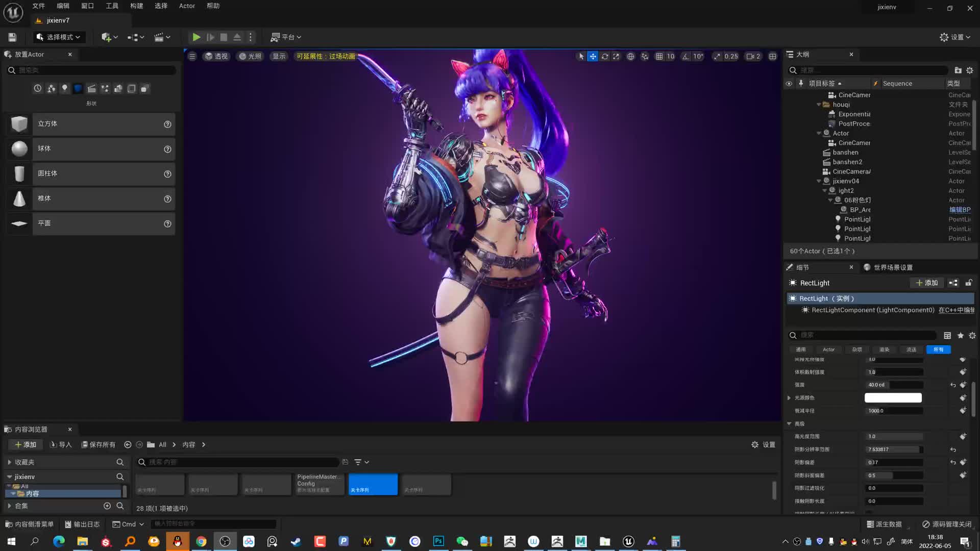The image size is (980, 551).
Task: Select the recently placed clock category
Action: coord(38,89)
